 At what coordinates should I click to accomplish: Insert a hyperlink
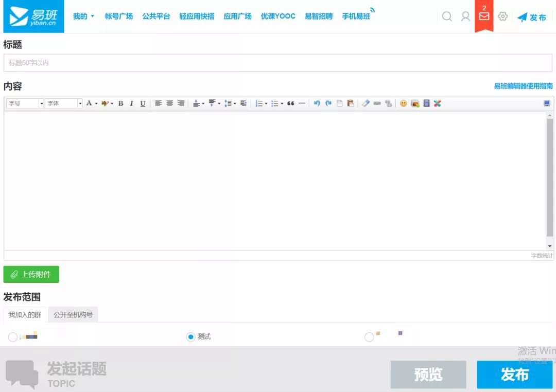point(377,103)
